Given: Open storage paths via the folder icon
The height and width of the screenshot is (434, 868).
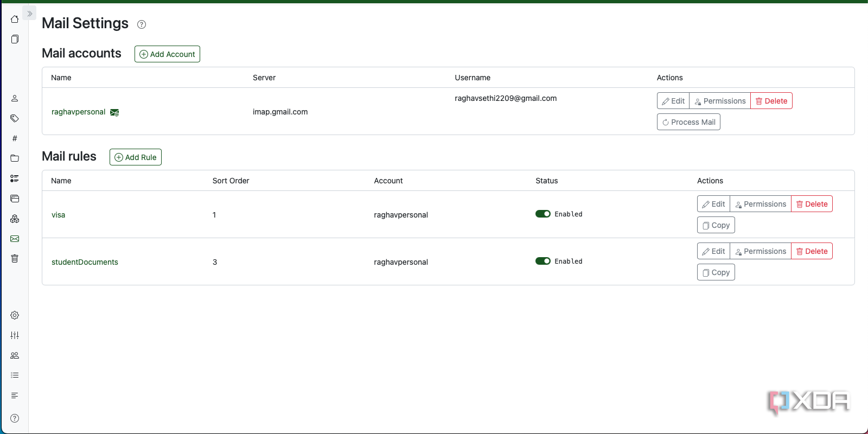Looking at the screenshot, I should point(15,158).
